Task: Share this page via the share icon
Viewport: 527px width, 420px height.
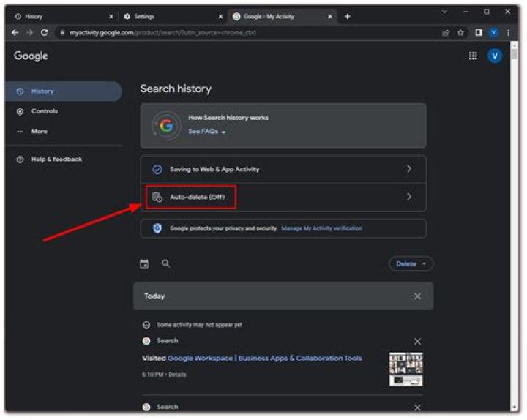Action: click(446, 33)
